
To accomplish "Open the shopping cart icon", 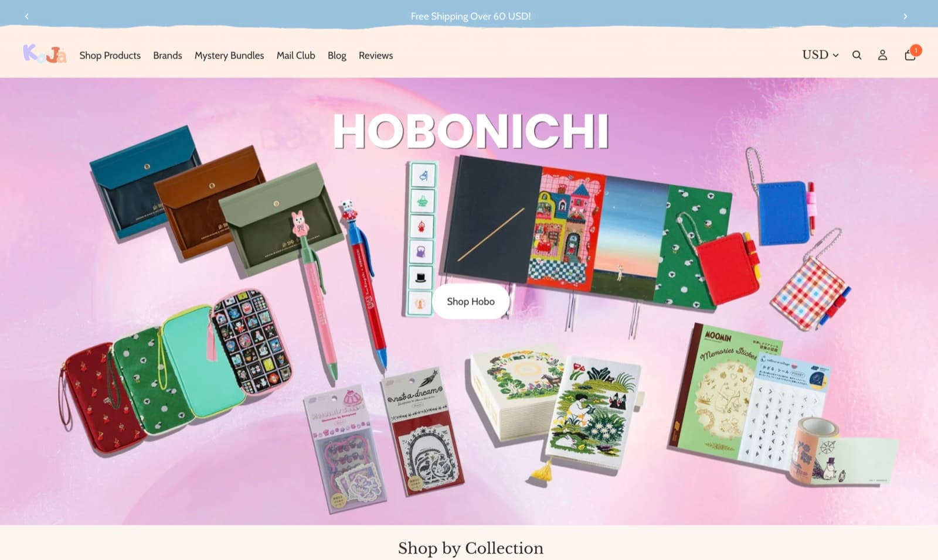I will coord(911,54).
